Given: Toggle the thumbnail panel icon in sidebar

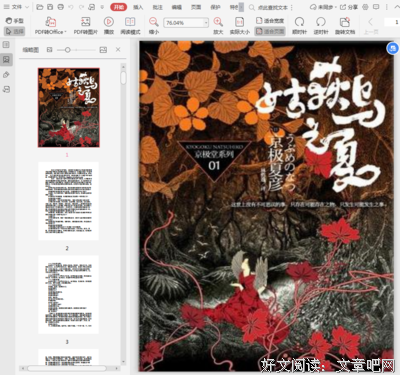Looking at the screenshot, I should 6,60.
